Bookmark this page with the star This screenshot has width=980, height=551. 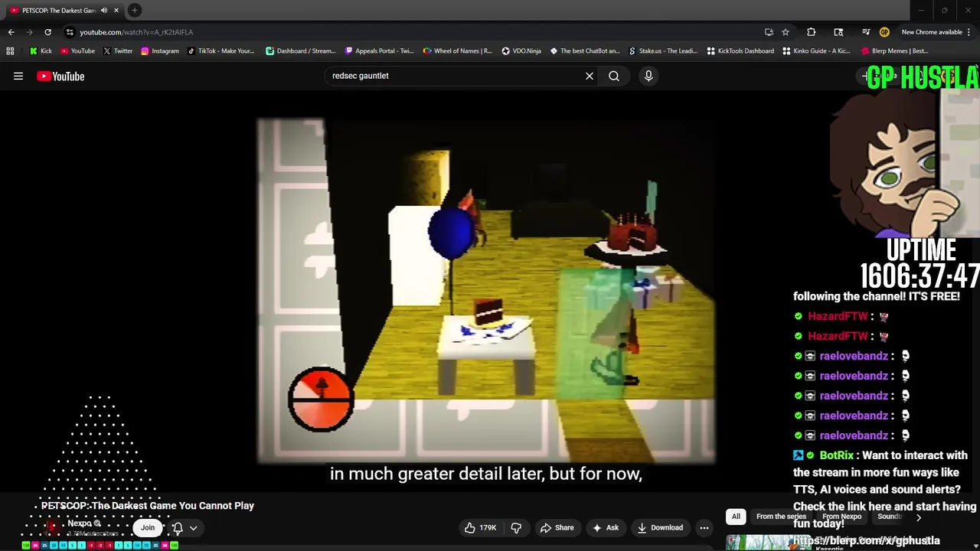pos(786,32)
